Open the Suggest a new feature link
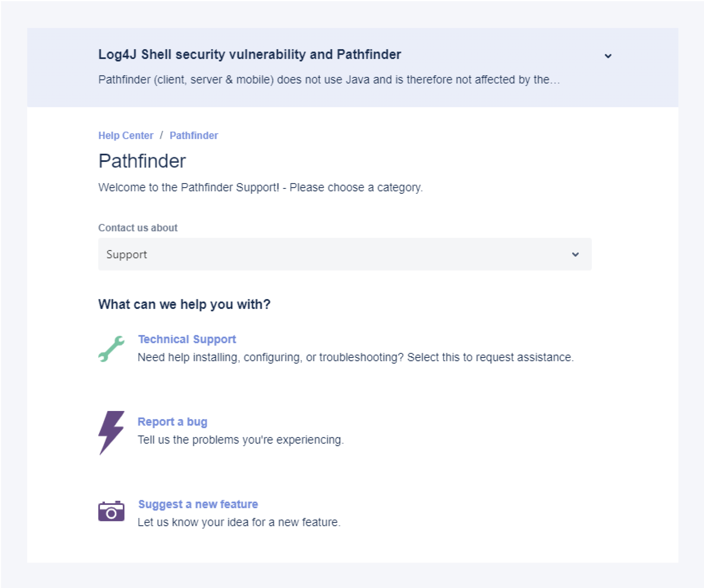This screenshot has height=588, width=704. pyautogui.click(x=198, y=504)
